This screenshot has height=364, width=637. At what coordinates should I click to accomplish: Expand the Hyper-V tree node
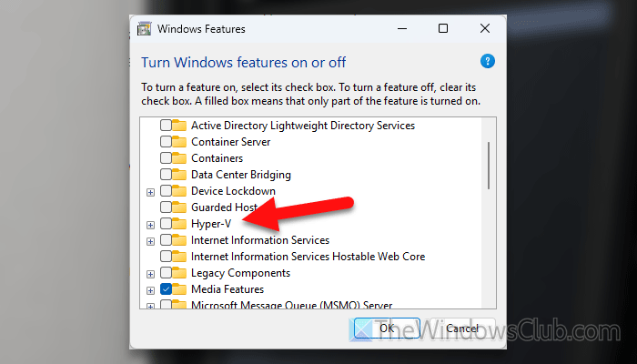(x=150, y=224)
